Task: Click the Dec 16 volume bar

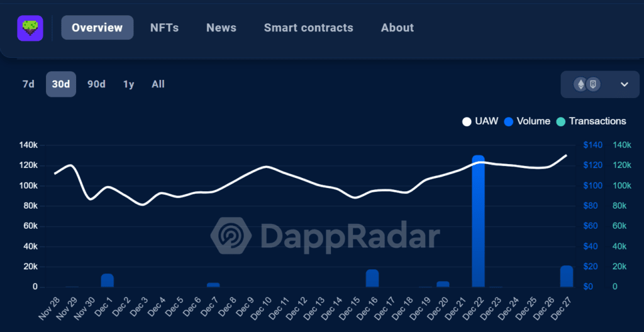Action: [372, 278]
